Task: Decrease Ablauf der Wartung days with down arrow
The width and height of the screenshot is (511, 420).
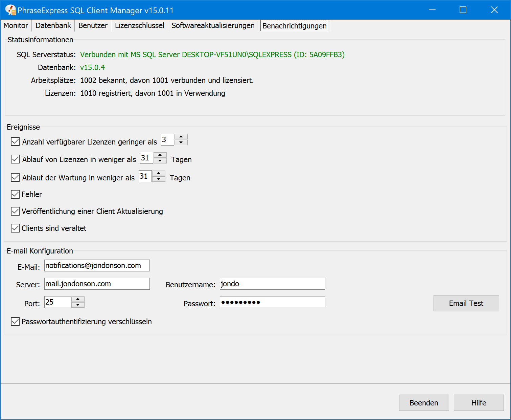Action: pyautogui.click(x=159, y=179)
